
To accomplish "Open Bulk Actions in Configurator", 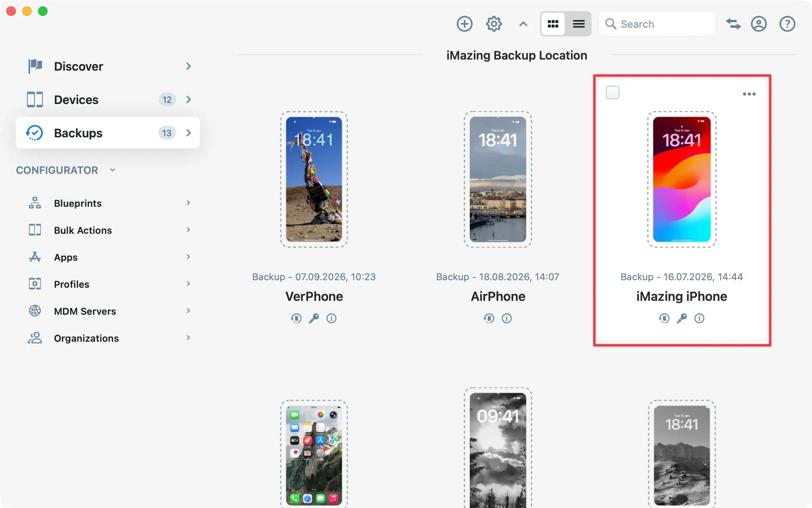I will (108, 230).
